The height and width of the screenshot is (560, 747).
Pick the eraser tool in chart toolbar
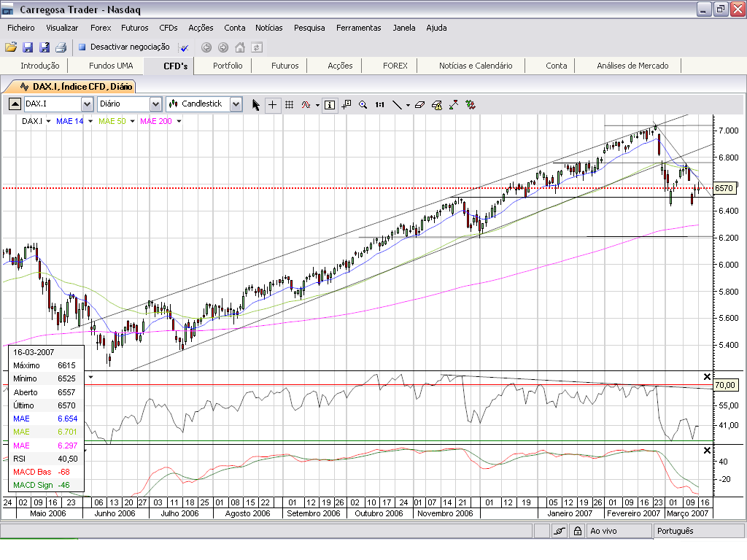point(419,104)
